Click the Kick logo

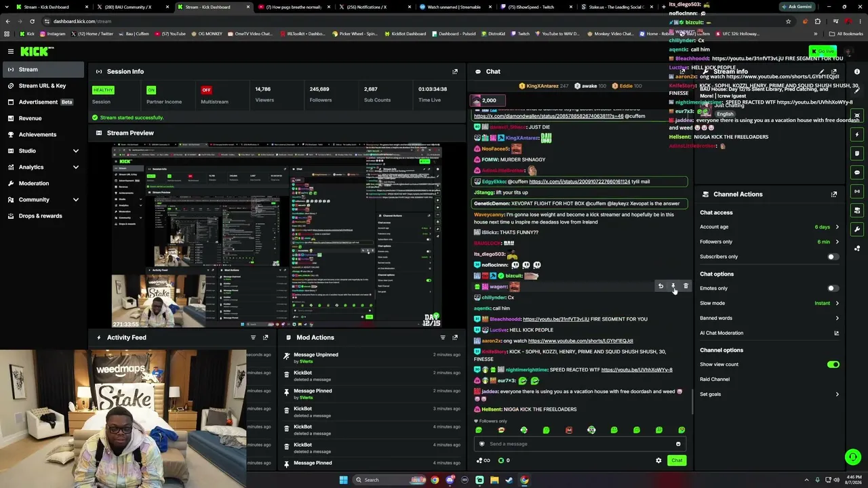coord(37,52)
